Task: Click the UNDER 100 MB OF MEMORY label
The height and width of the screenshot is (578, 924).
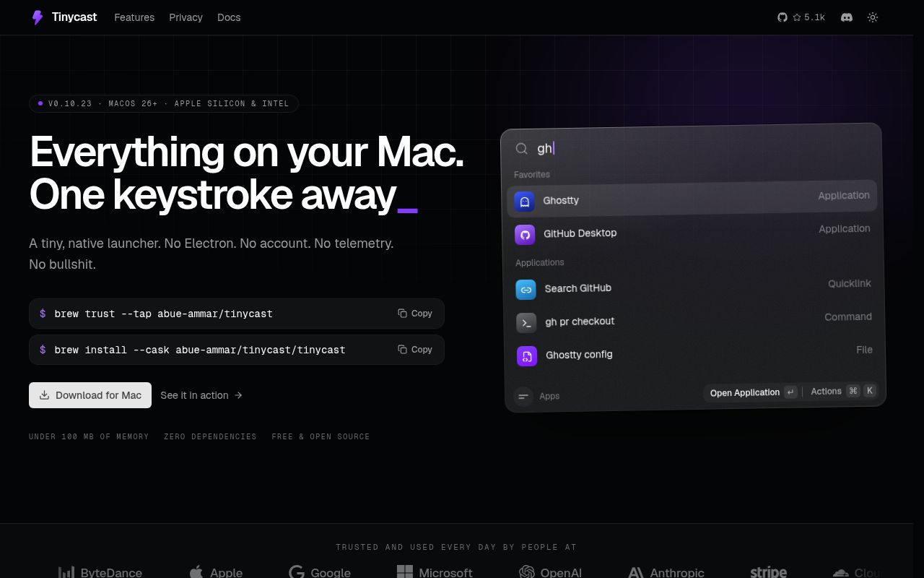Action: (89, 436)
